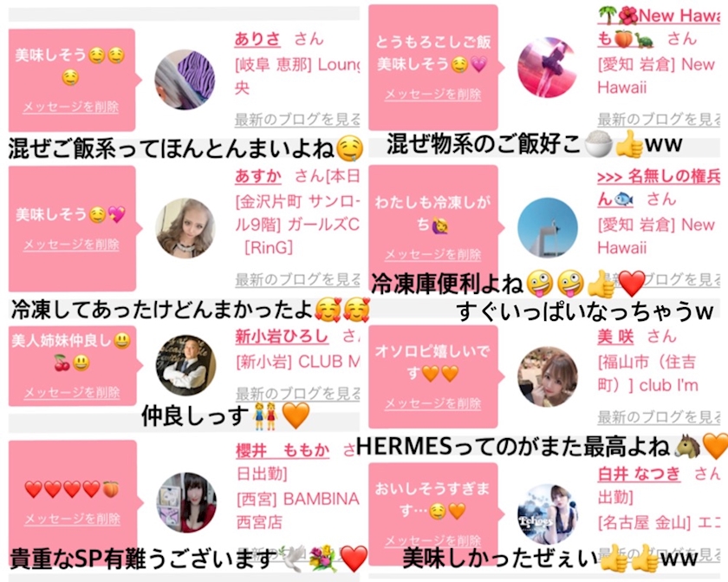View ありさ's latest blog link
This screenshot has width=728, height=582.
click(297, 120)
